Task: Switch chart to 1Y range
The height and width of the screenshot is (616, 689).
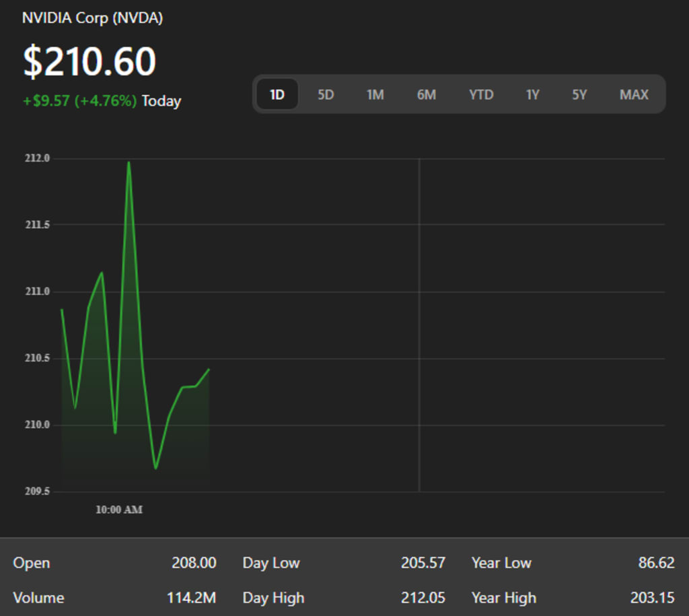Action: click(x=533, y=94)
